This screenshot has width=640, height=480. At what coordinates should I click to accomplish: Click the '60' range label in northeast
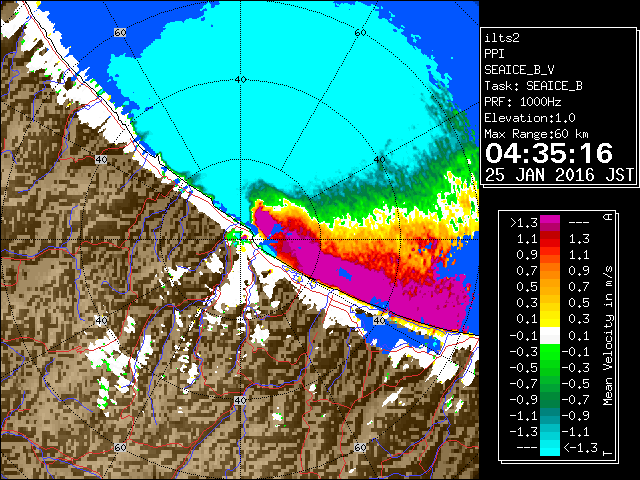(x=360, y=33)
